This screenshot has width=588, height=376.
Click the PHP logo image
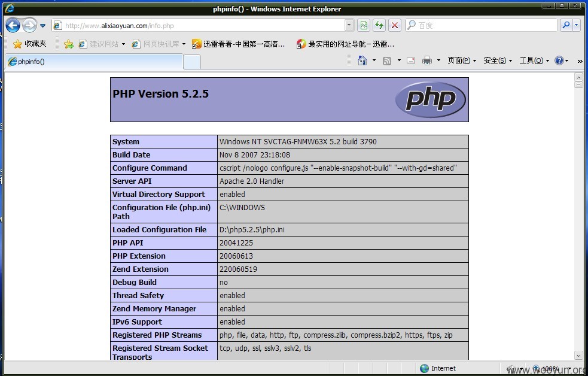tap(431, 99)
